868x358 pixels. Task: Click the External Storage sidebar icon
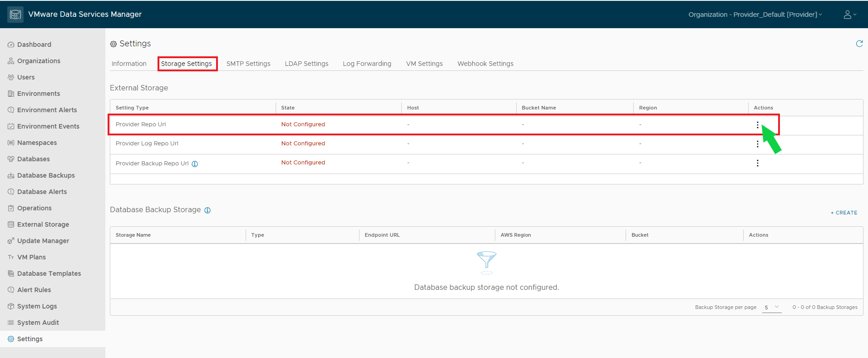click(x=11, y=224)
